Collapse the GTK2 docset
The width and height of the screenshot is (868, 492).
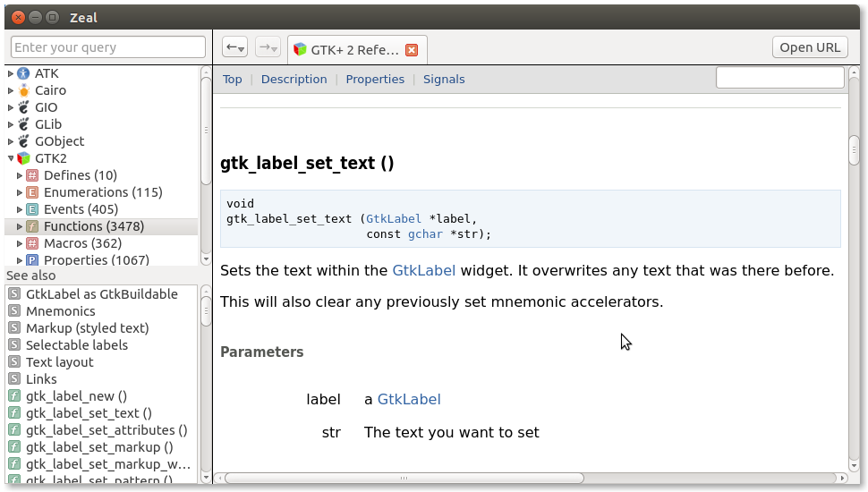tap(11, 158)
